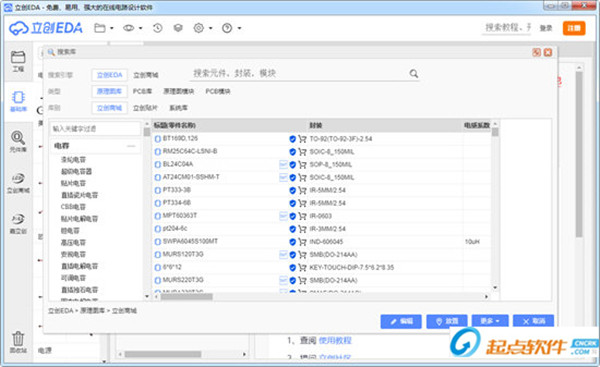Click the verified badge for 6*6*12

coord(293,268)
